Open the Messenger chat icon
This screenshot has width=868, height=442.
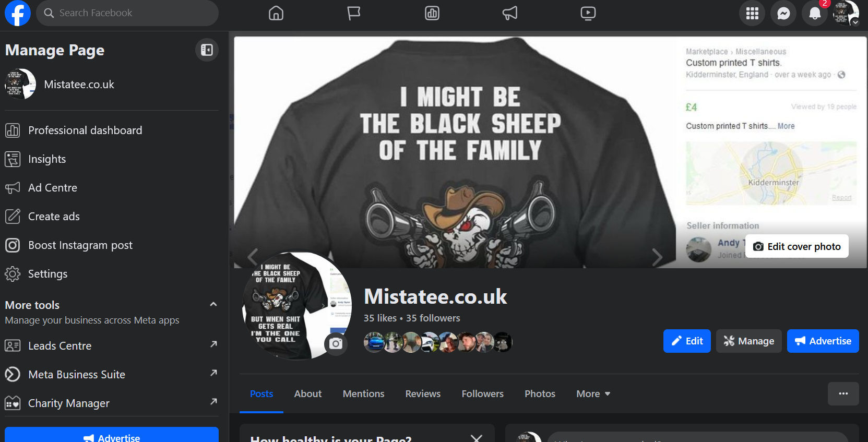[783, 14]
